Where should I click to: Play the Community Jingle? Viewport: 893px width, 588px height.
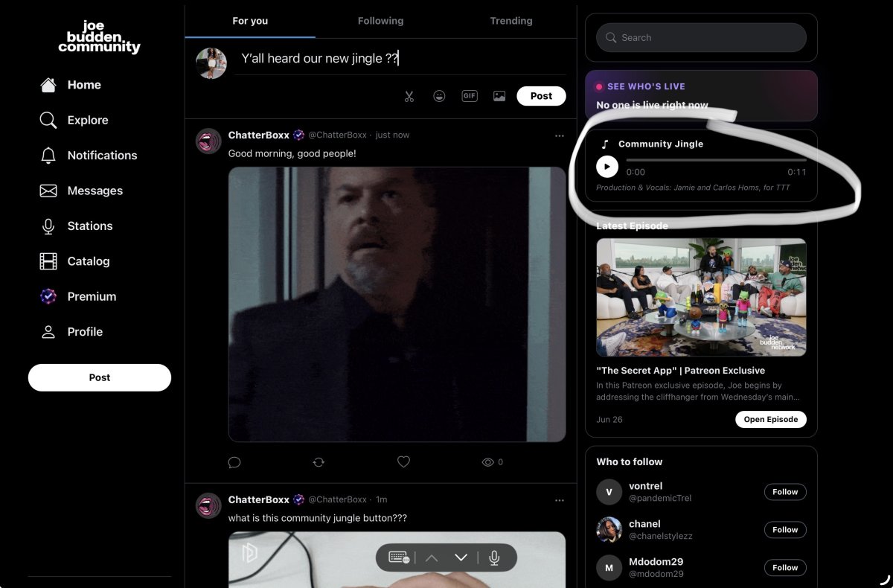tap(607, 167)
